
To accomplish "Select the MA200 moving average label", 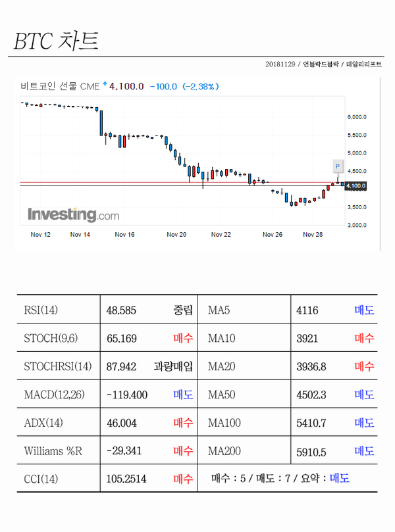I will 224,451.
